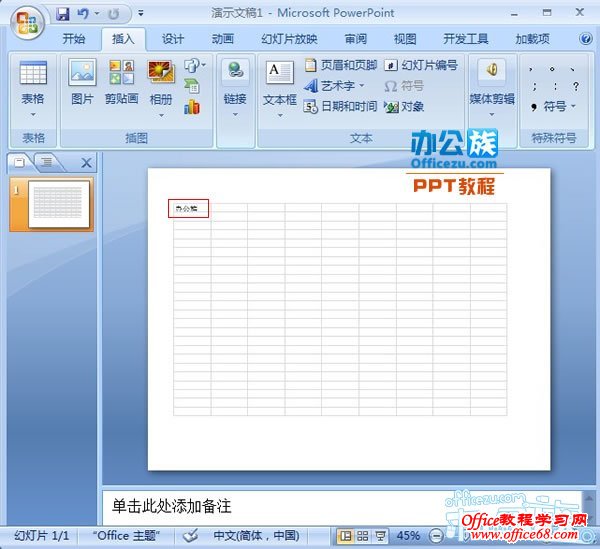Open the shapes gallery icon

click(x=194, y=65)
